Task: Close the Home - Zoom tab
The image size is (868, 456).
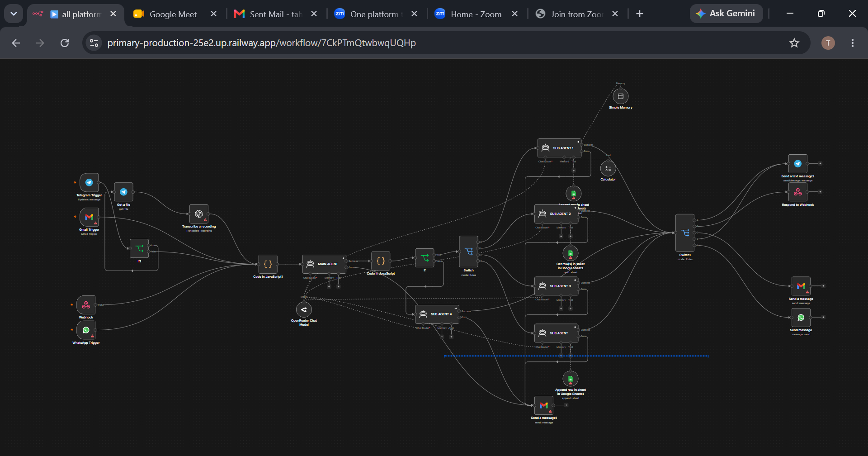Action: pos(514,14)
